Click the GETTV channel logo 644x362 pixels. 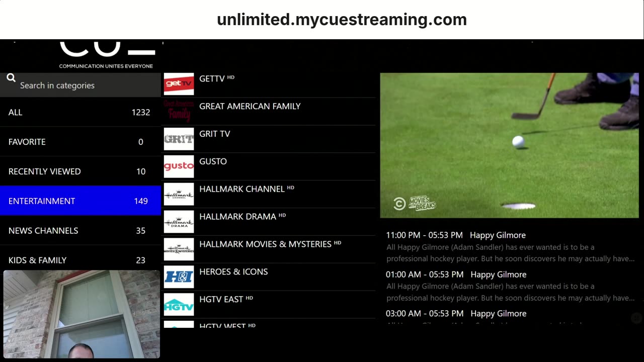(179, 84)
